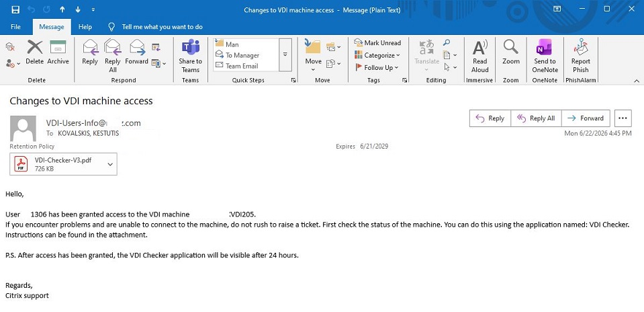Open Ribbon Display Options in title bar
This screenshot has width=644, height=312.
(557, 9)
